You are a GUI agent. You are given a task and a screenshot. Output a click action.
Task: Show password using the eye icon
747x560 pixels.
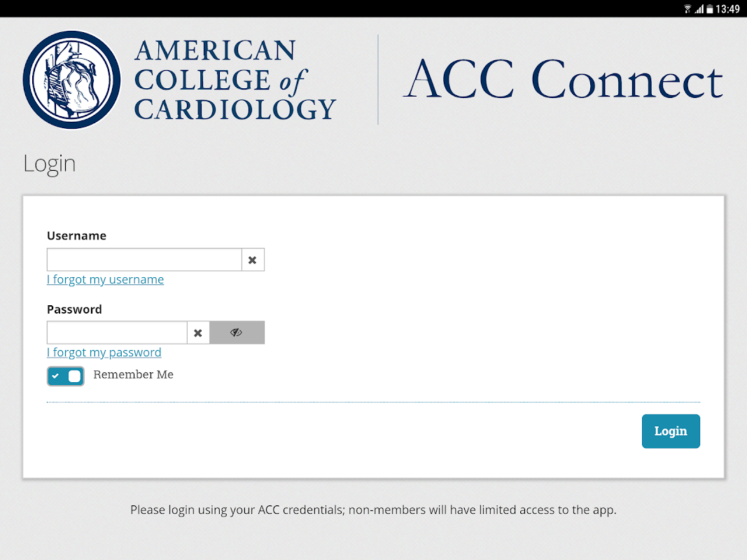pos(237,332)
